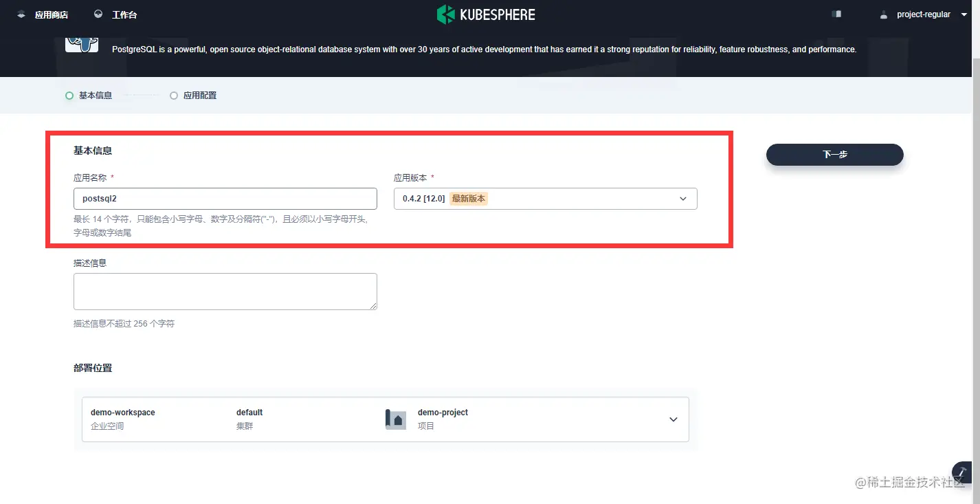Select the 应用配置 step

pos(193,96)
